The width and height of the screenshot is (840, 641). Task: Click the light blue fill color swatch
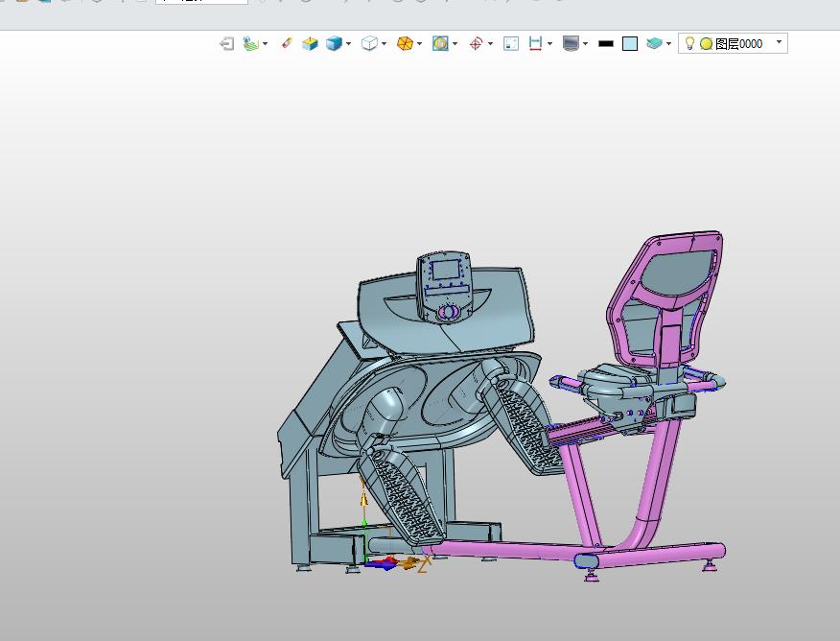pyautogui.click(x=630, y=44)
